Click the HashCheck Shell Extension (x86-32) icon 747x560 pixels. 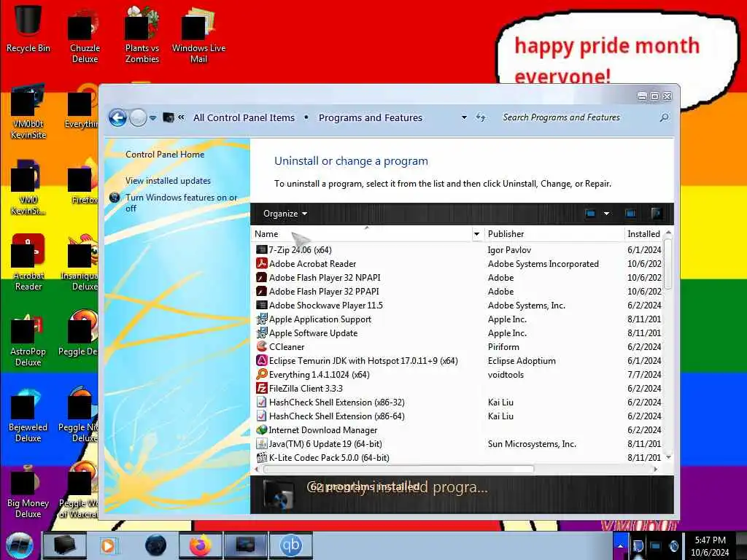click(262, 402)
